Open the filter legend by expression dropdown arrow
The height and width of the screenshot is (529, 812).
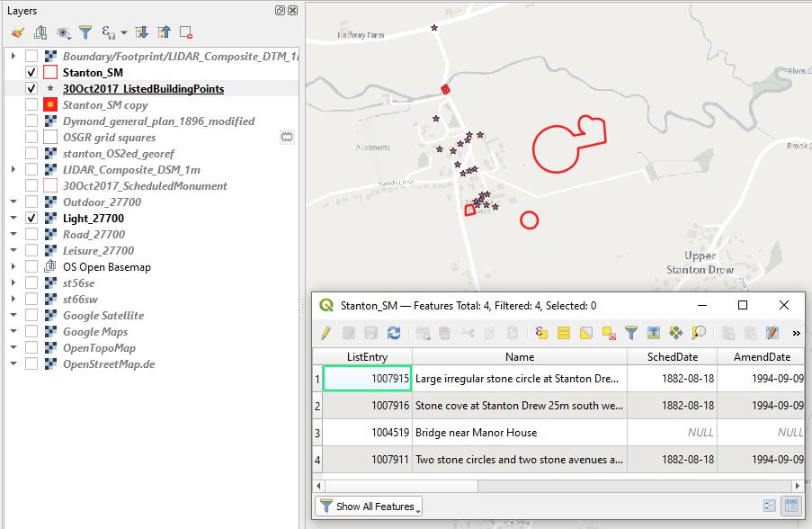coord(123,32)
